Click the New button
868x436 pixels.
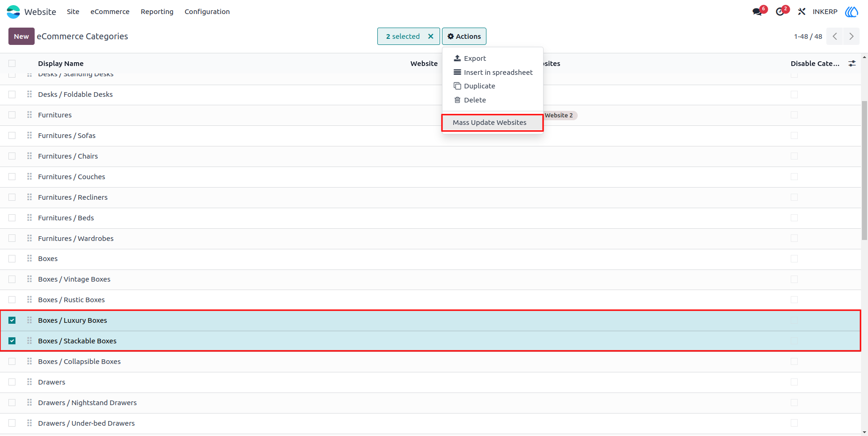pos(22,36)
